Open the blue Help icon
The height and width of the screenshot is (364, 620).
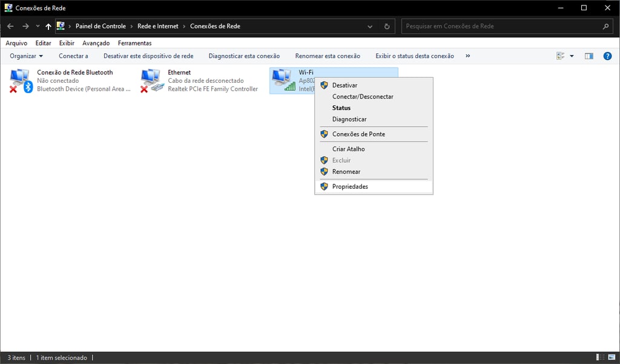(607, 56)
